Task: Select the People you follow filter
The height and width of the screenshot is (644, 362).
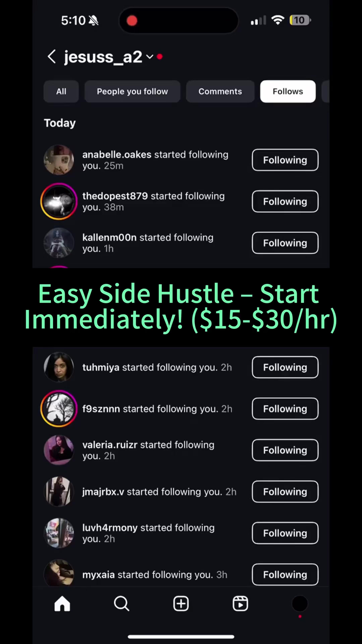Action: click(132, 92)
